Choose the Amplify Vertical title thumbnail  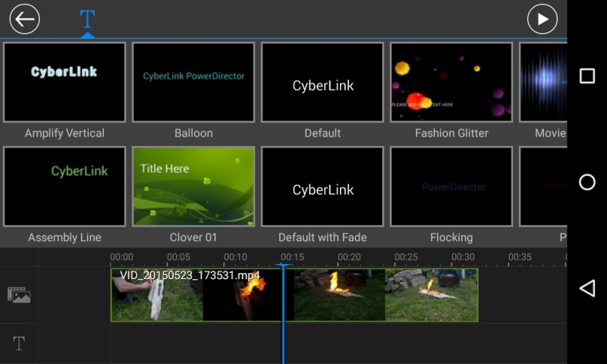pyautogui.click(x=64, y=83)
